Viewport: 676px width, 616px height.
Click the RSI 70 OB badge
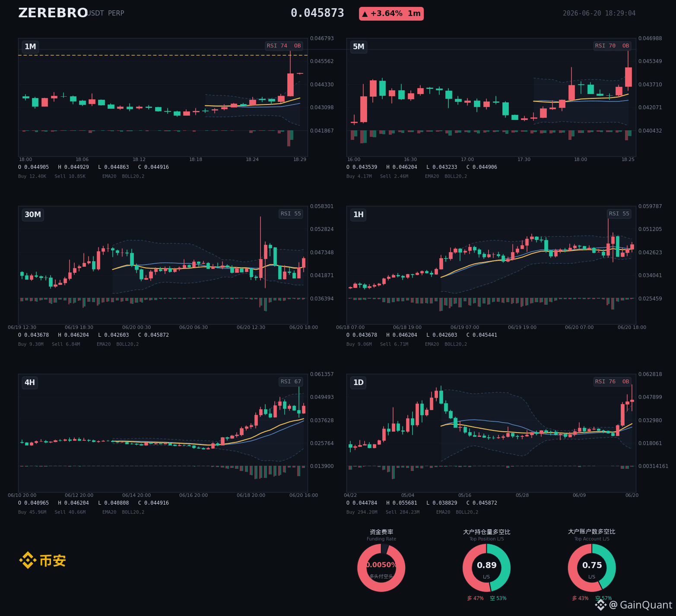coord(612,46)
